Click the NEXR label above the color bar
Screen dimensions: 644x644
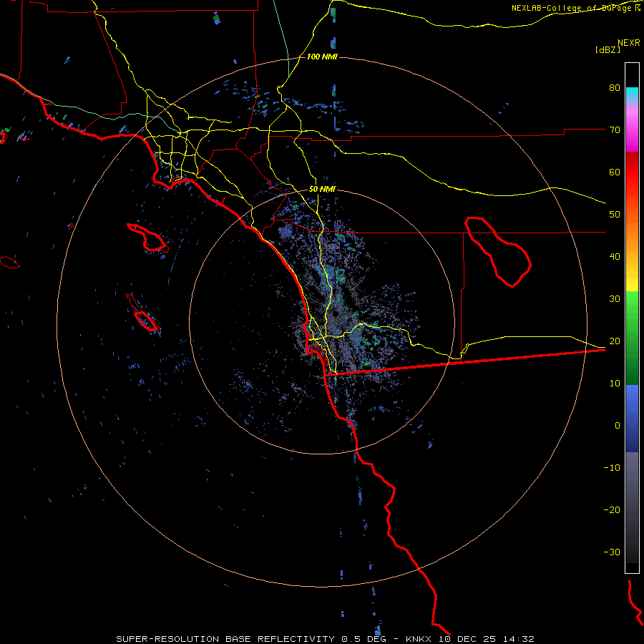(x=629, y=43)
